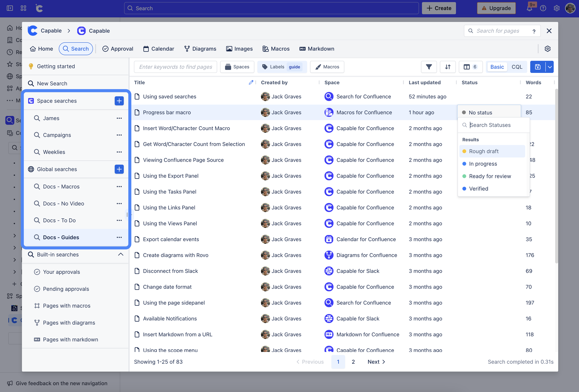The width and height of the screenshot is (579, 392).
Task: Open the app switcher grid icon
Action: pos(23,8)
